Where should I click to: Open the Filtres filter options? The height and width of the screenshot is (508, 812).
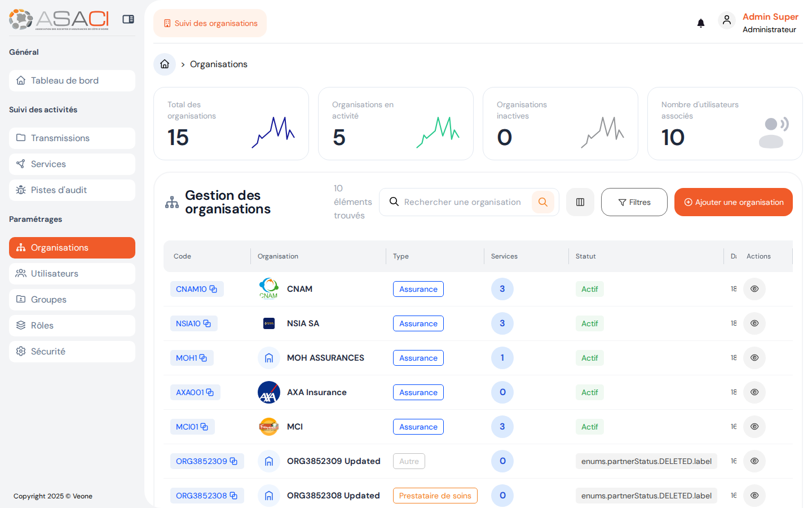(x=634, y=202)
